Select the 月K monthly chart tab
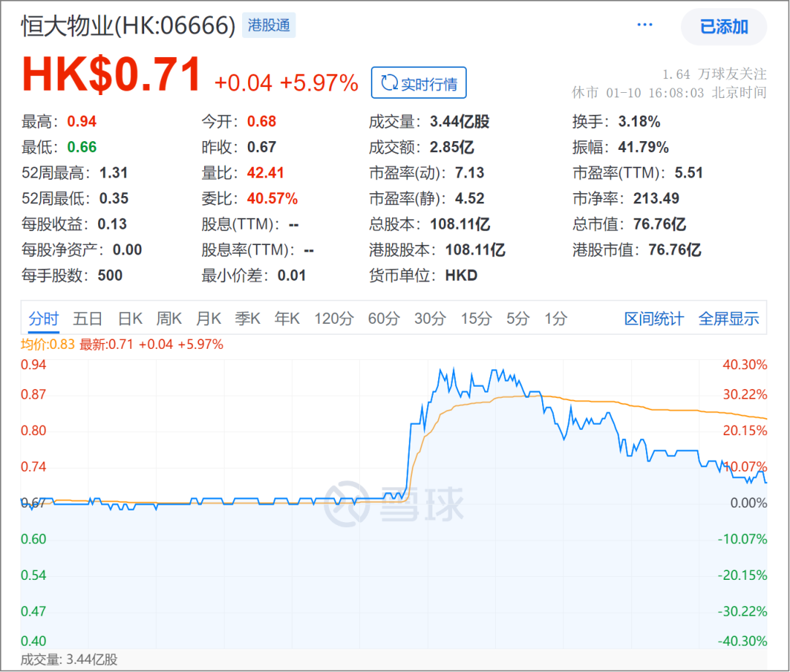 (208, 318)
